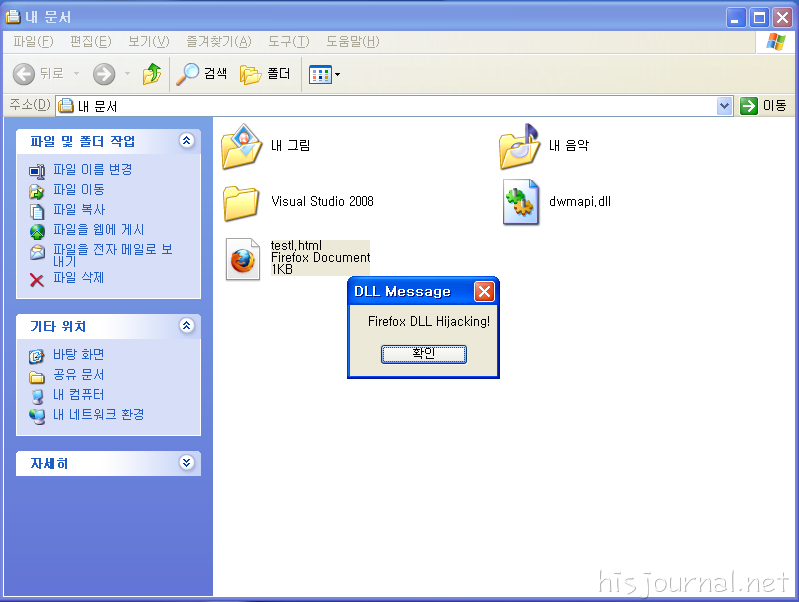Click the folder icon beside 공유 문서
The image size is (799, 602).
(x=37, y=377)
